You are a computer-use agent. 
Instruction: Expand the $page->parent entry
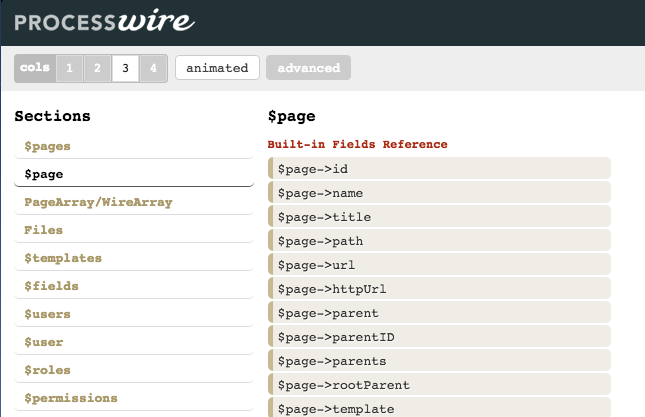(x=439, y=312)
